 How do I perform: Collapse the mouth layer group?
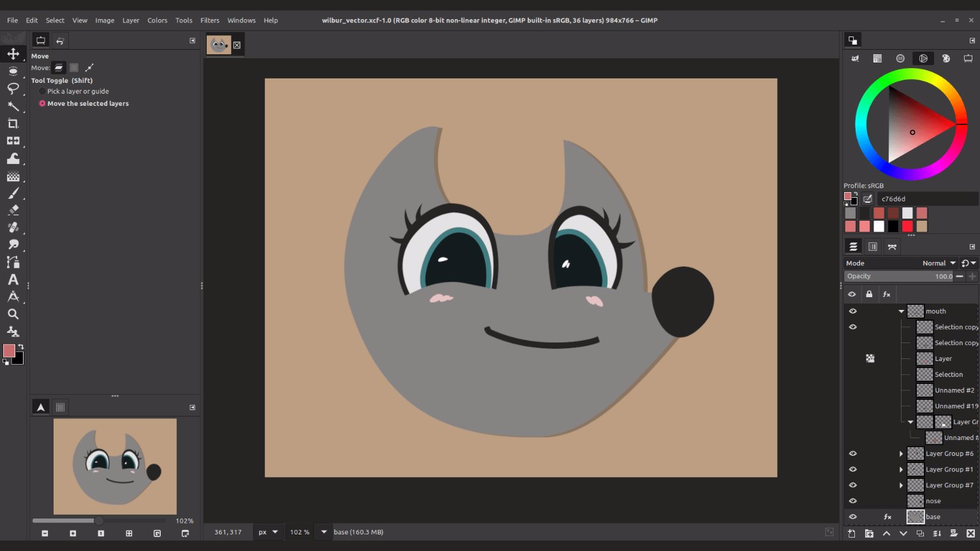[x=901, y=311]
